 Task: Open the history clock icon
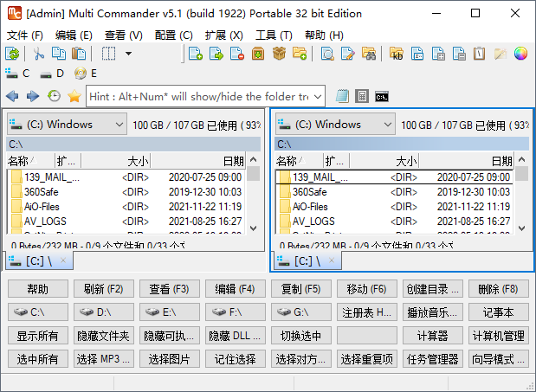point(54,97)
